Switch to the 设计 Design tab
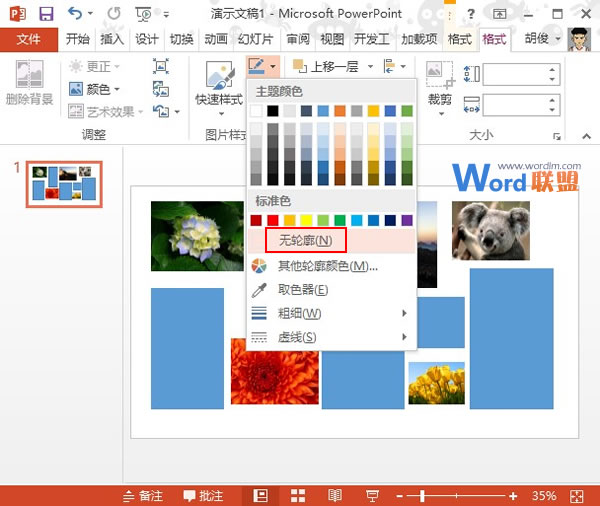The image size is (600, 506). [x=147, y=39]
